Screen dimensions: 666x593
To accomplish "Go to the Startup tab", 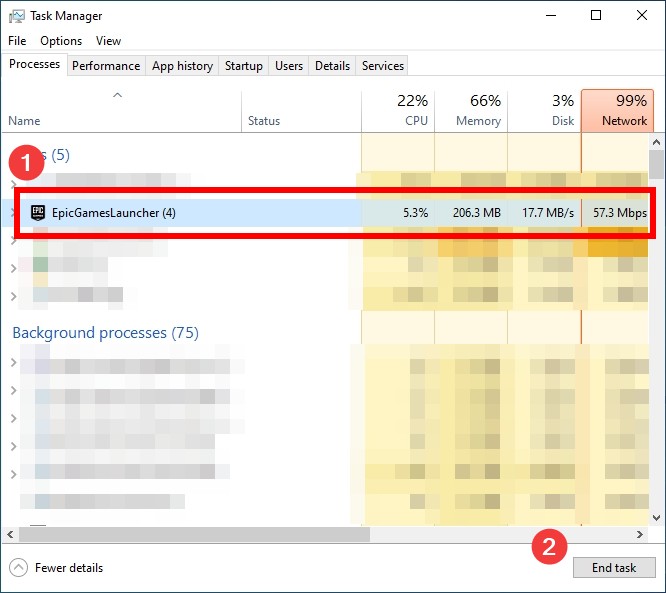I will pos(243,66).
